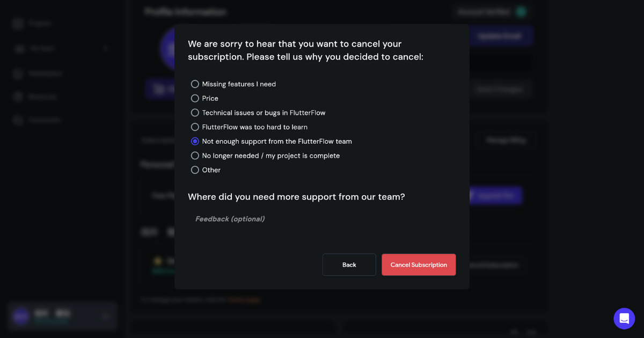Open the Intercom chat launcher icon
Screen dimensions: 644x338
pos(624,319)
